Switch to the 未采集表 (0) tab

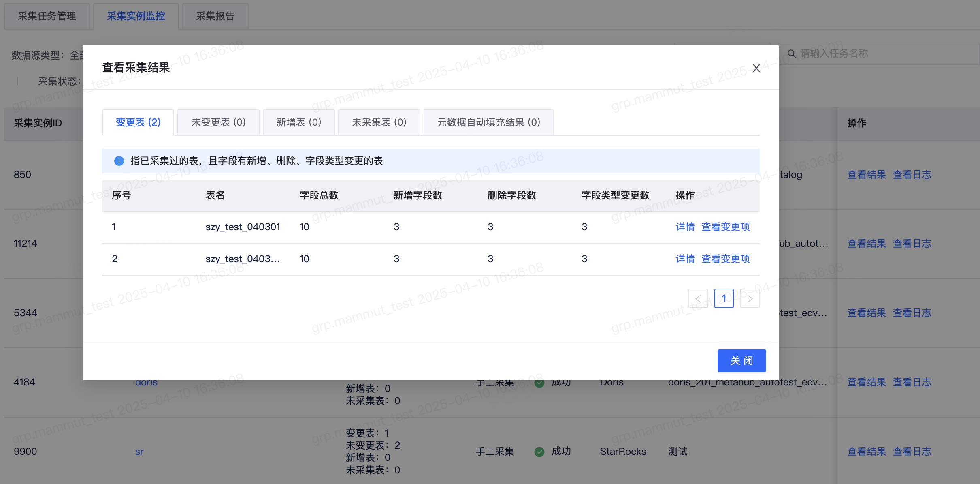pyautogui.click(x=379, y=122)
